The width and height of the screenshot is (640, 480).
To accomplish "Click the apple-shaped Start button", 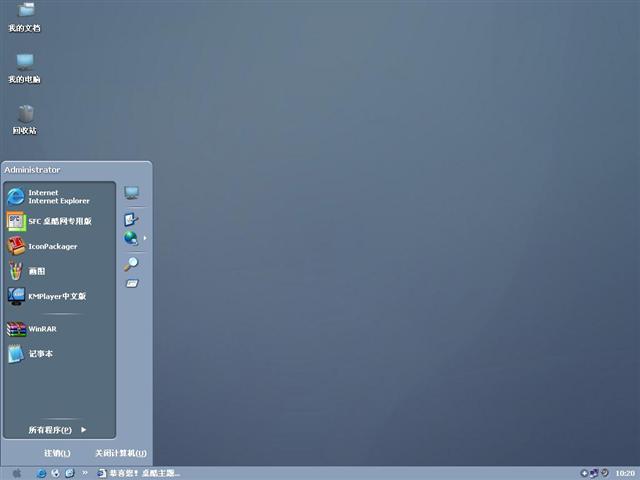I will [x=17, y=473].
